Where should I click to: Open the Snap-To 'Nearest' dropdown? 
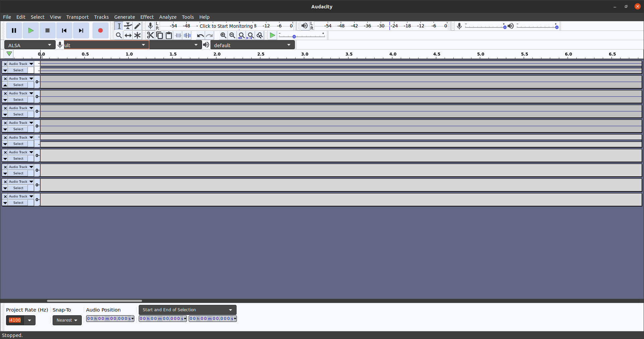(67, 320)
